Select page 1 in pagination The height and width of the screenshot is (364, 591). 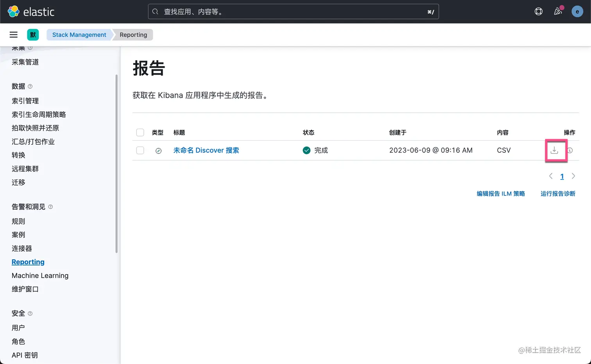[562, 176]
